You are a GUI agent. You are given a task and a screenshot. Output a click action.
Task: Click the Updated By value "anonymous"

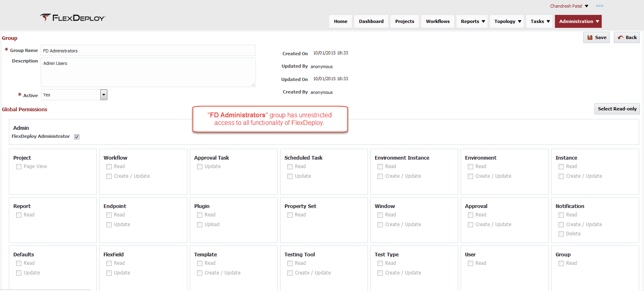pos(322,67)
